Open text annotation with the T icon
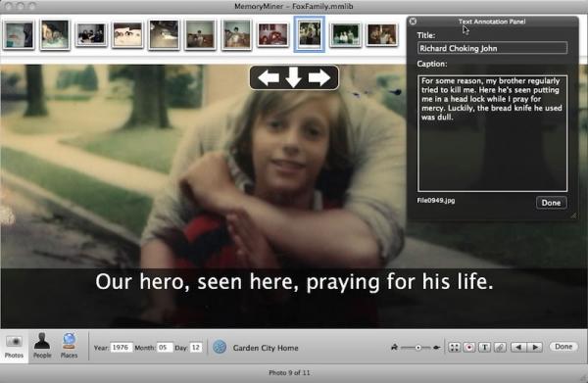 [484, 348]
